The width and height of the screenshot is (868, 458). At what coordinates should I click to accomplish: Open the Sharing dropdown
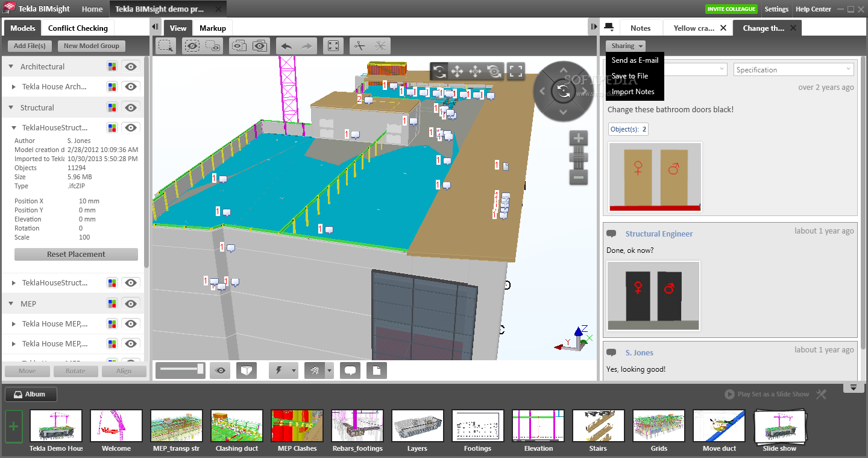[626, 46]
